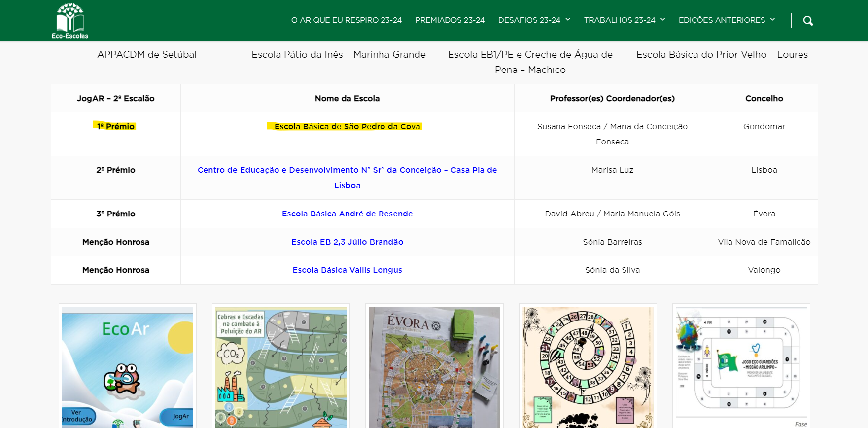
Task: Open the Casa Pia de Lisboa school link
Action: [347, 178]
